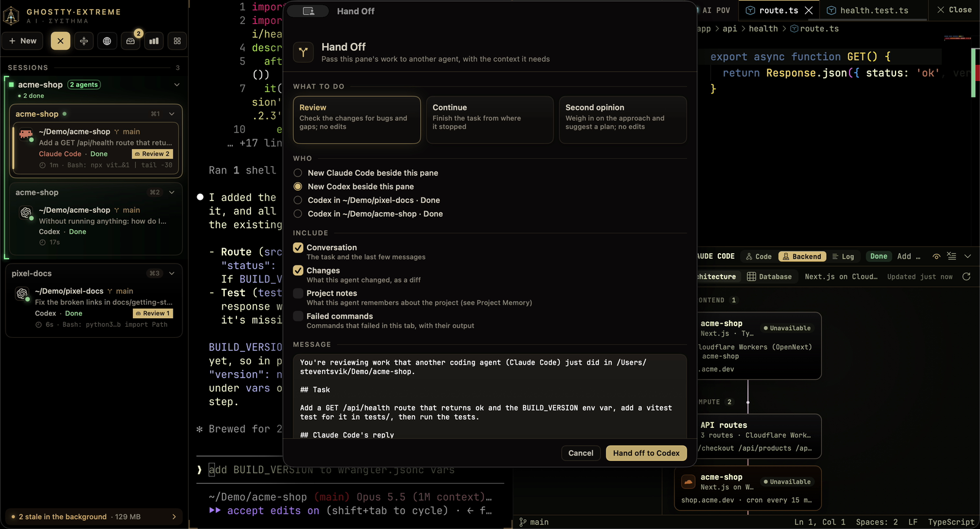980x529 pixels.
Task: Switch to the health.test.ts tab
Action: point(867,10)
